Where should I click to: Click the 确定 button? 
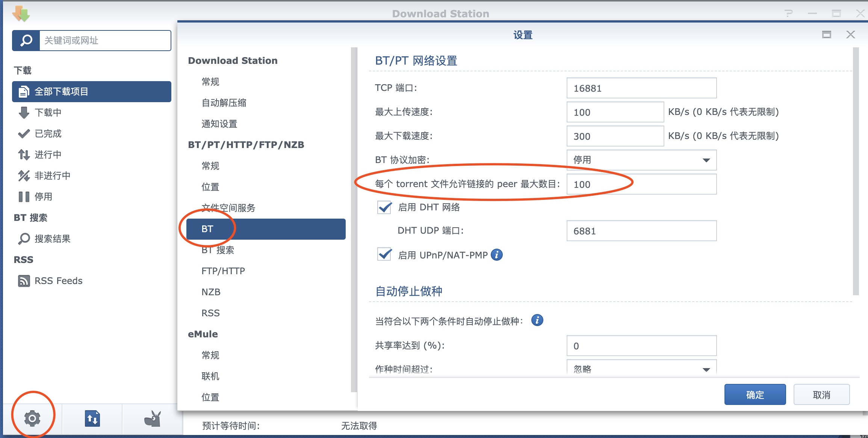click(x=755, y=394)
